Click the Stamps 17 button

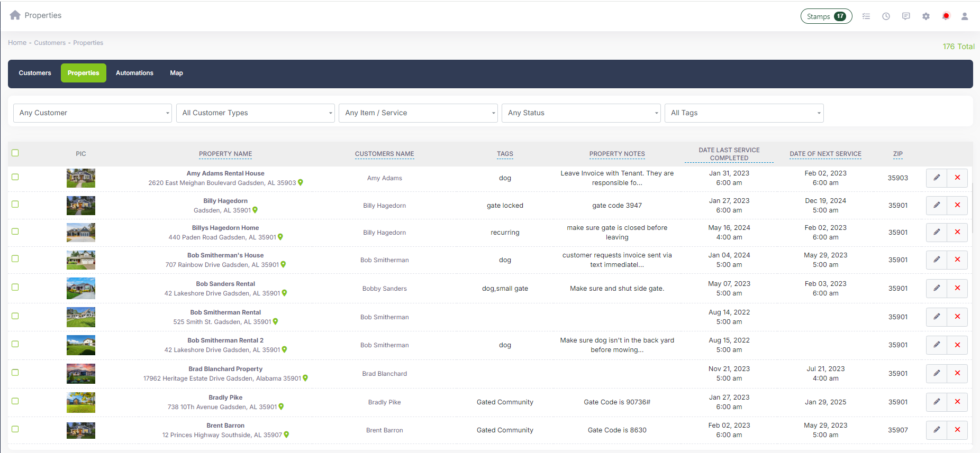click(x=825, y=16)
